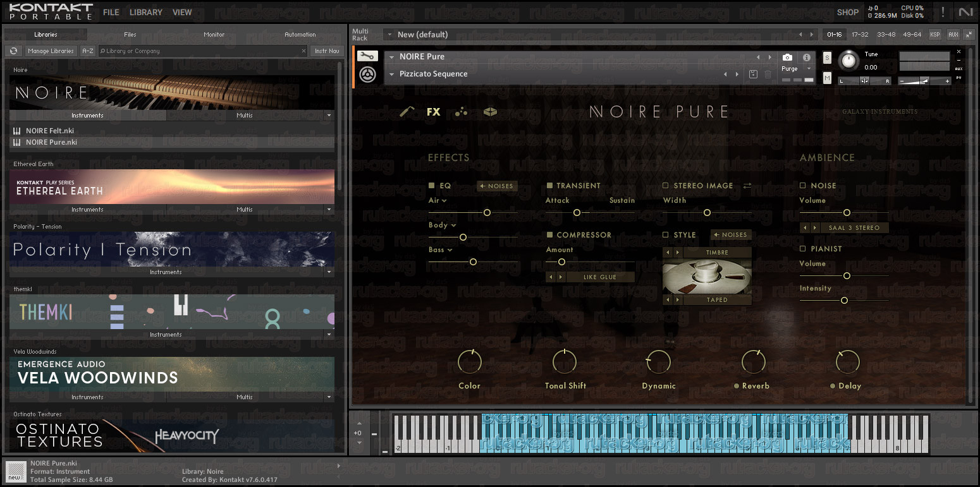Open the LIBRARY menu
Screen dimensions: 980x487
coord(146,12)
